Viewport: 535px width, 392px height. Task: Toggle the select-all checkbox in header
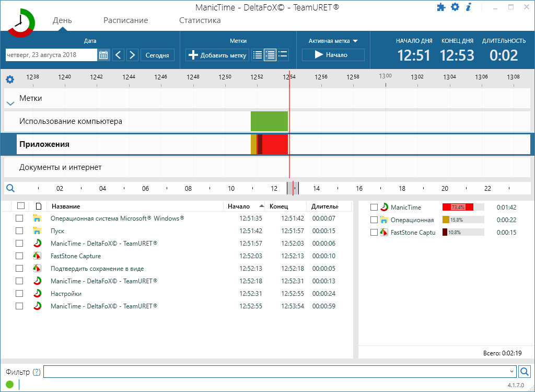[x=21, y=206]
